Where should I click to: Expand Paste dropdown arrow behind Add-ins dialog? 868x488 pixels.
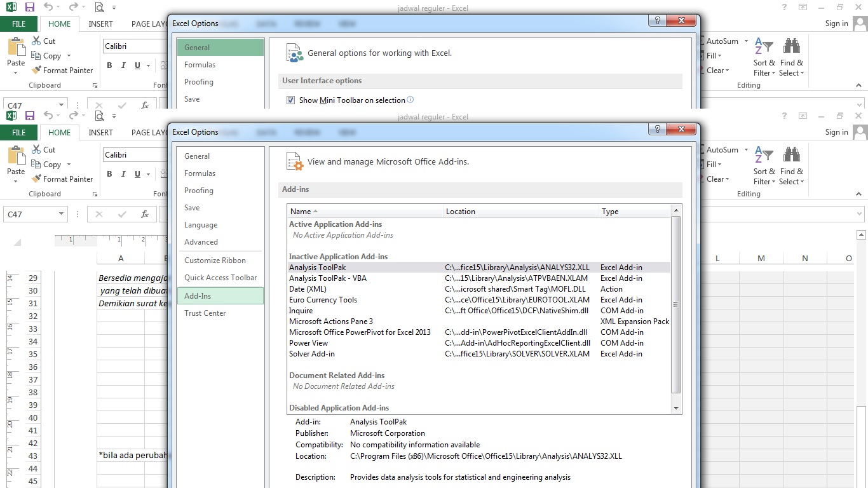[x=16, y=182]
